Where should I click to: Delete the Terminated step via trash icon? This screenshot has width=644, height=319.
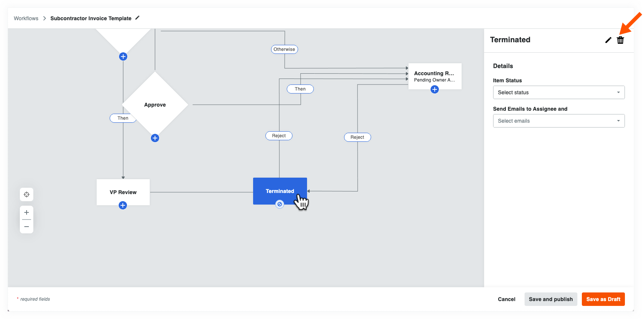click(620, 40)
